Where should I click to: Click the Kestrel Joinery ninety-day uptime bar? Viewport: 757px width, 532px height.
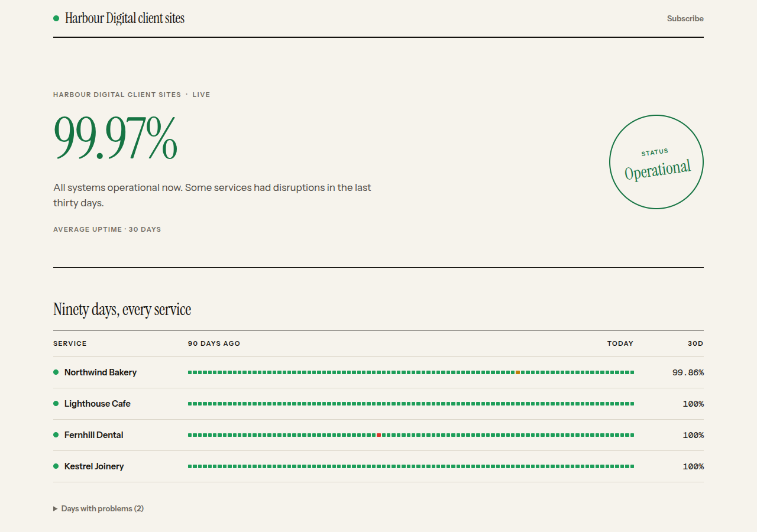pyautogui.click(x=411, y=466)
